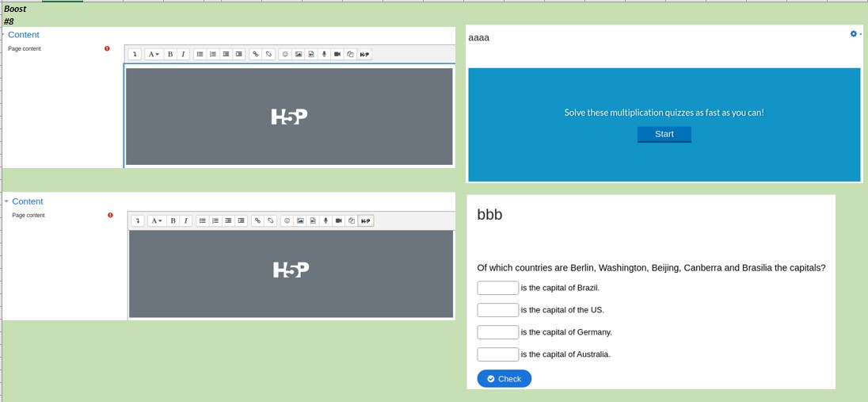Click highlighted H5P button in the editor beside bbb preview
This screenshot has width=868, height=402.
click(x=366, y=220)
